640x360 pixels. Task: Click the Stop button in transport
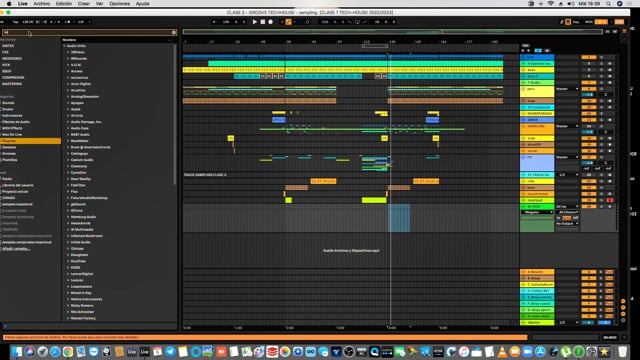[x=262, y=22]
